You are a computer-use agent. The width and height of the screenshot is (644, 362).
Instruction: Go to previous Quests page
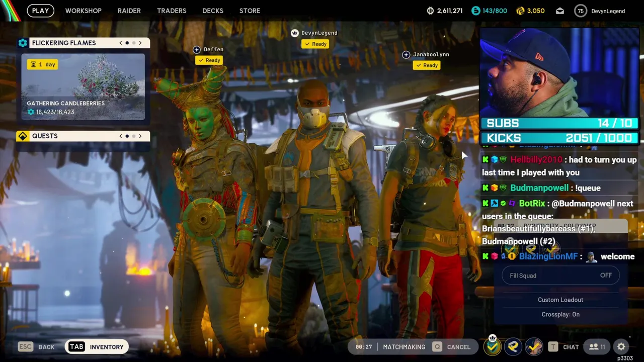[x=121, y=136]
